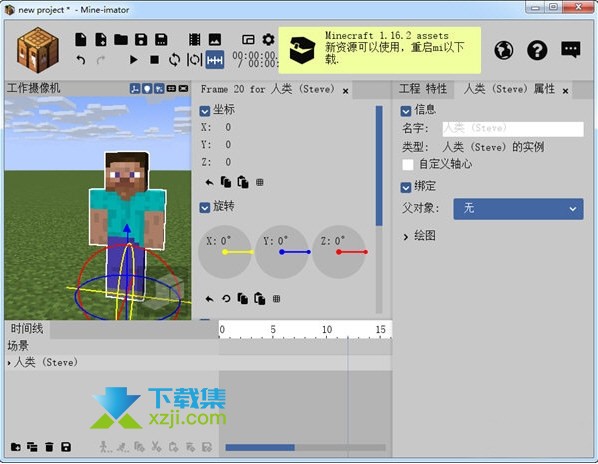The image size is (598, 464).
Task: Collapse the 旋转 section checkbox
Action: [205, 208]
